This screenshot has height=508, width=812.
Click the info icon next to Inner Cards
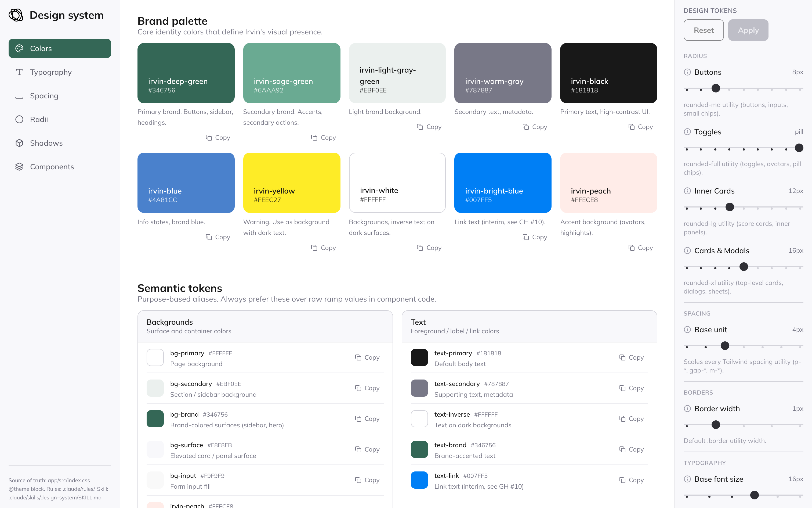[x=687, y=191]
